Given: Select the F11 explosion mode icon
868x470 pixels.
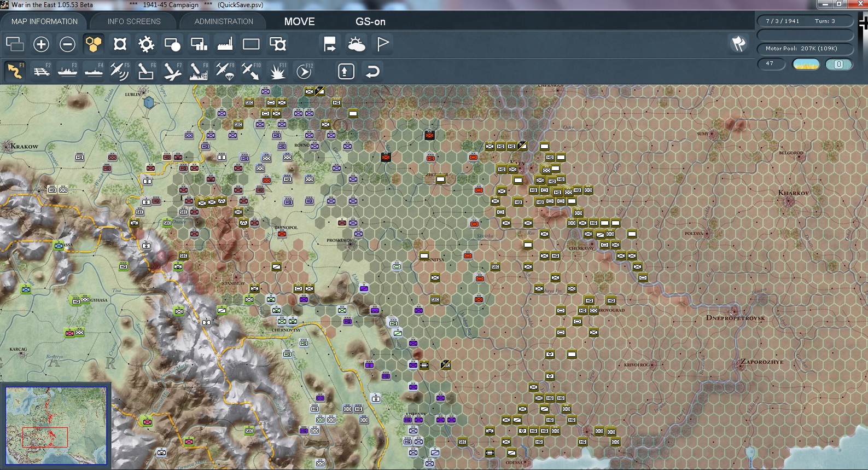Looking at the screenshot, I should click(x=277, y=71).
